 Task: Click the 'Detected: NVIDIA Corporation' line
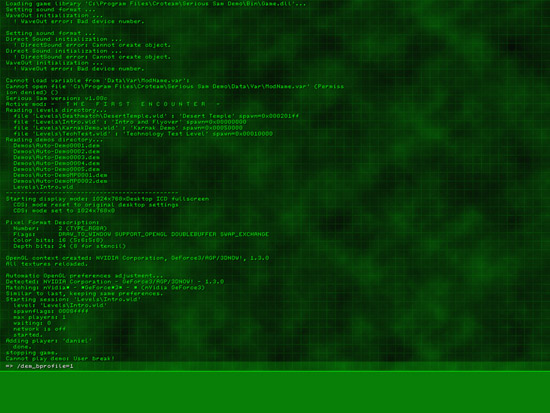coord(115,281)
